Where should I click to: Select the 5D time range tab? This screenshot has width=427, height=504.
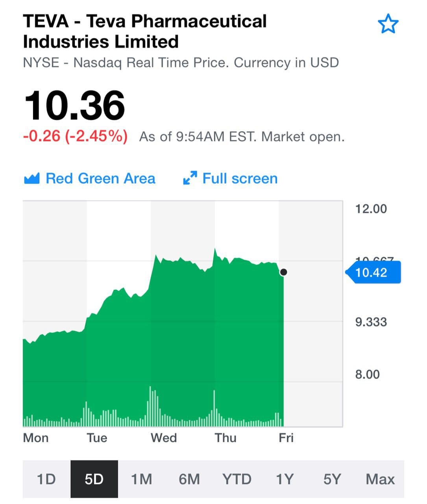point(94,479)
